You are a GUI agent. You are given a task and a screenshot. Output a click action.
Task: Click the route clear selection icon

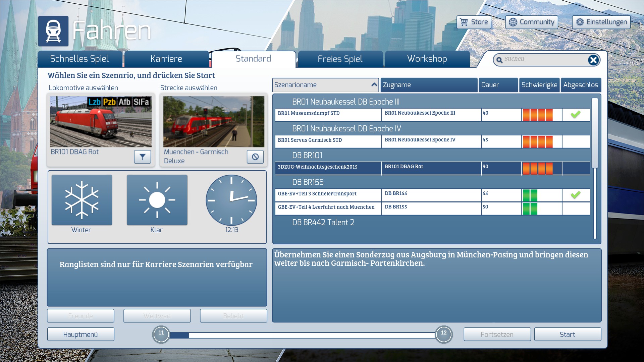click(x=255, y=157)
